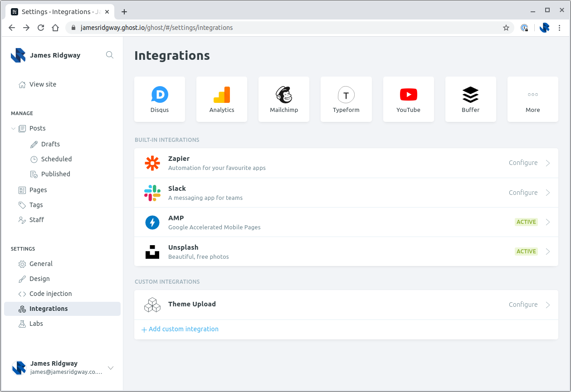
Task: Configure the Theme Upload integration
Action: (x=523, y=305)
